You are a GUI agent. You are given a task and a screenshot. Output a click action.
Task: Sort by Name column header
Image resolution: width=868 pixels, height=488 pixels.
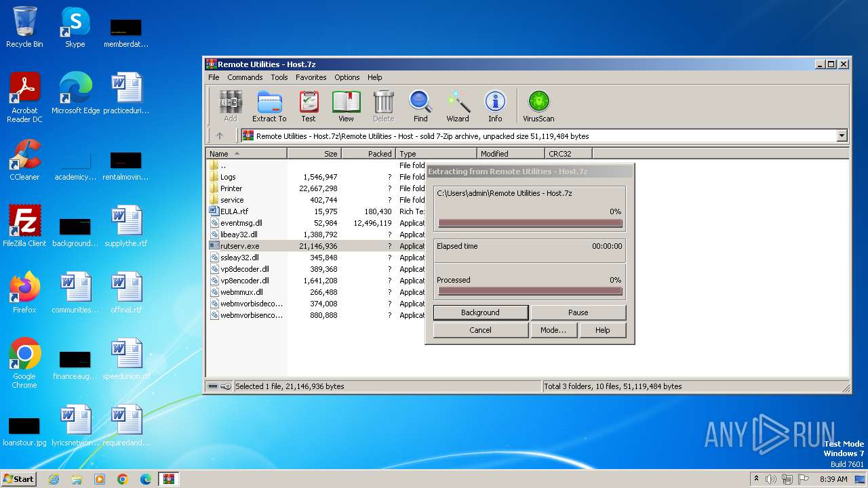pyautogui.click(x=247, y=154)
